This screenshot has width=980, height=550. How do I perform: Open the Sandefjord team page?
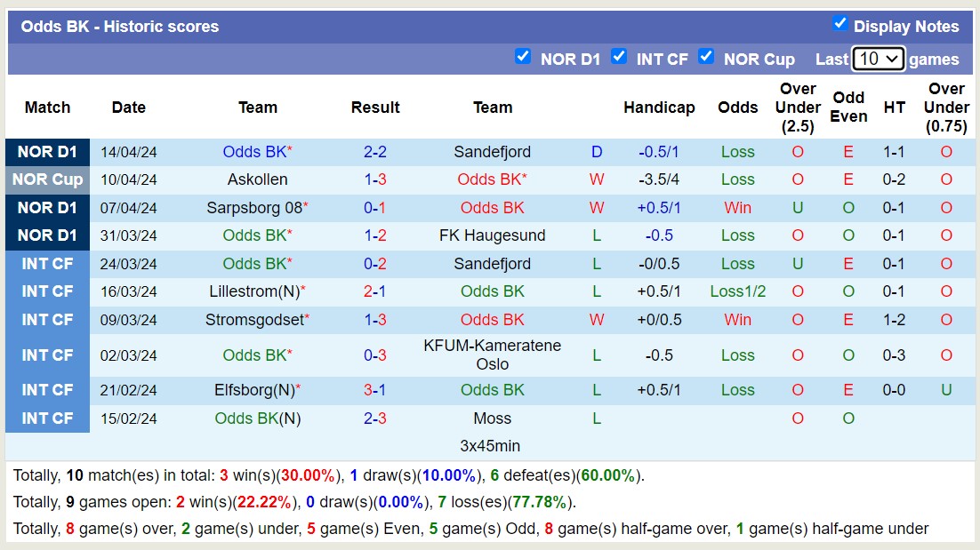[492, 151]
